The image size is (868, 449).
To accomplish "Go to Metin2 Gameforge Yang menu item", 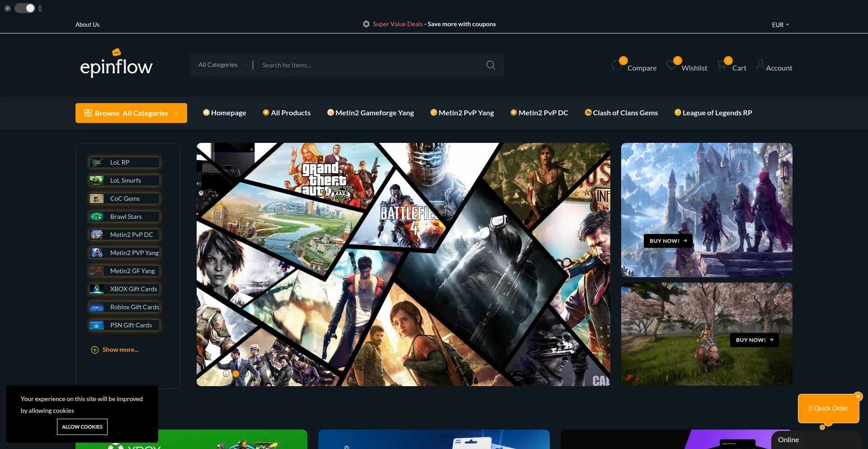I will click(x=371, y=113).
